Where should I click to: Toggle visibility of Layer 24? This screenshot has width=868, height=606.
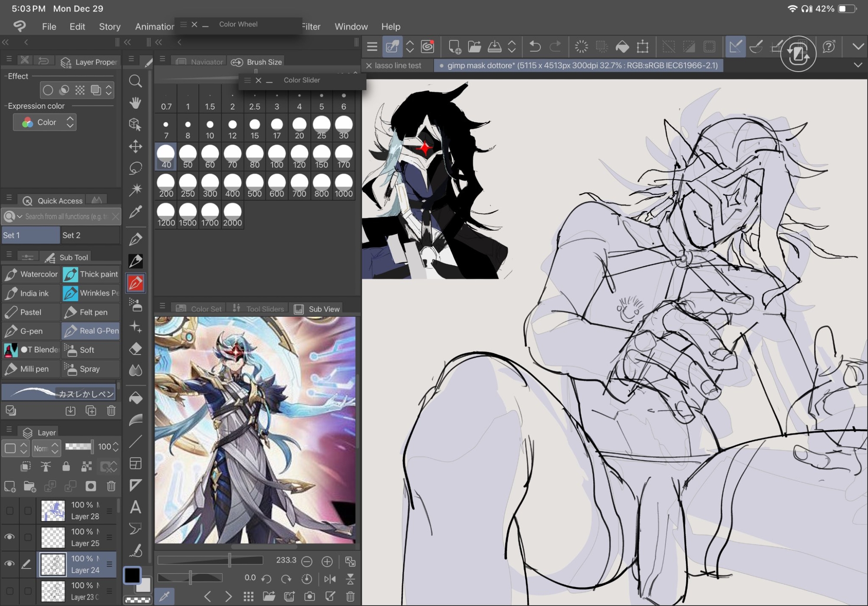tap(10, 564)
